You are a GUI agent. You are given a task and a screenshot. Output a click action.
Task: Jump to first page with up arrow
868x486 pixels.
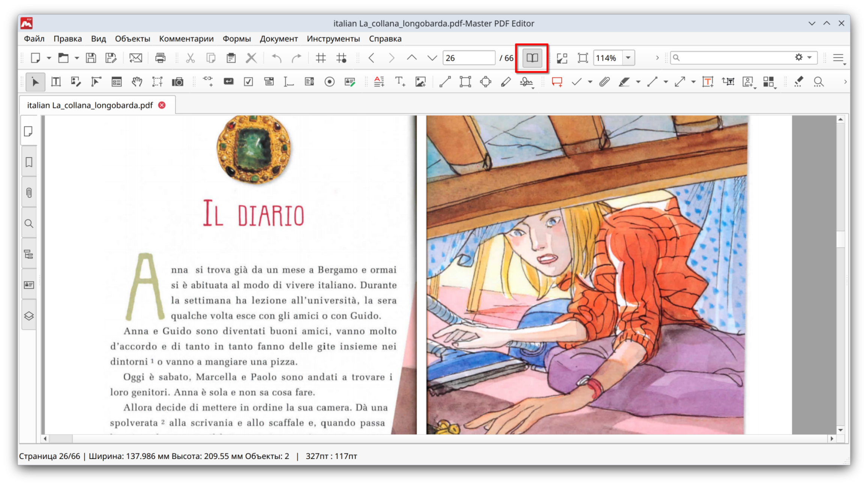(x=412, y=58)
